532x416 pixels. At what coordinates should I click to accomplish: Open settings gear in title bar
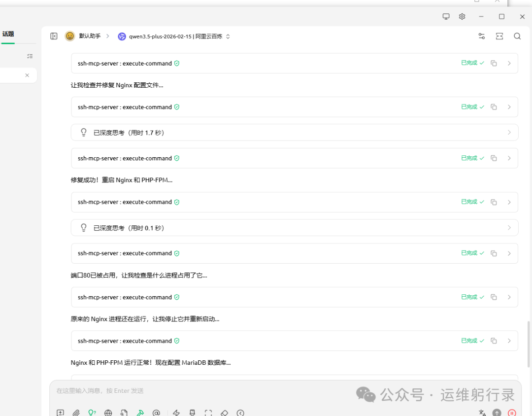point(462,16)
